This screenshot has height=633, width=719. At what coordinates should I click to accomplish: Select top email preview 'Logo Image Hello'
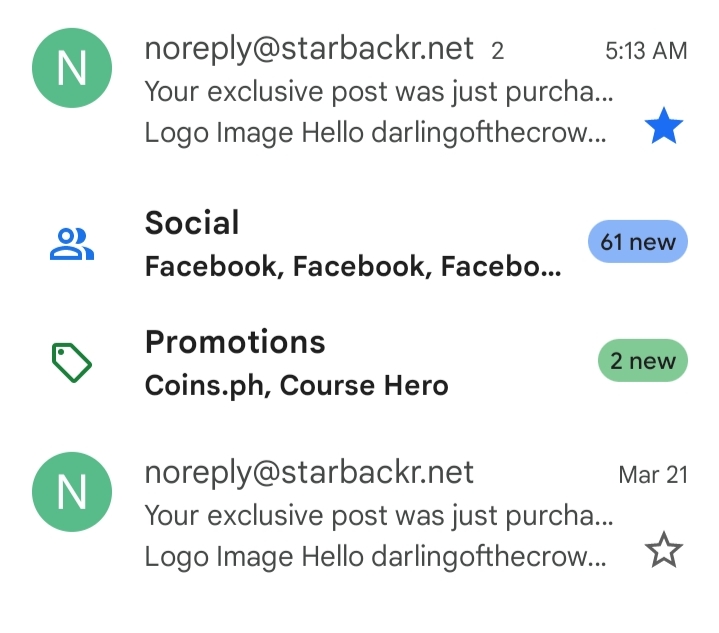tap(376, 133)
